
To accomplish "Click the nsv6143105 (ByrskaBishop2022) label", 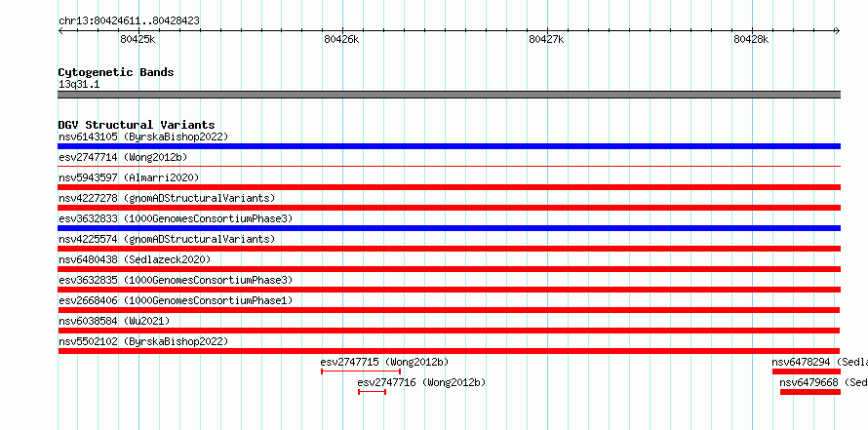I will click(143, 137).
